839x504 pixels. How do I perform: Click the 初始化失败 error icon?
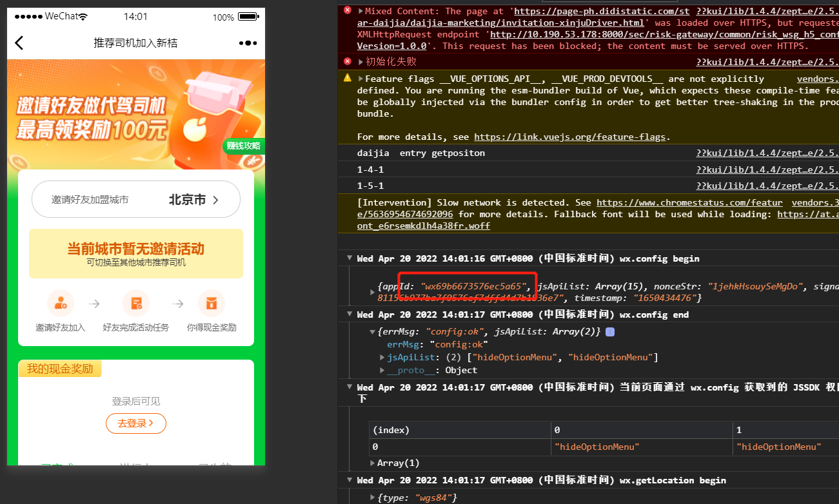pyautogui.click(x=348, y=61)
